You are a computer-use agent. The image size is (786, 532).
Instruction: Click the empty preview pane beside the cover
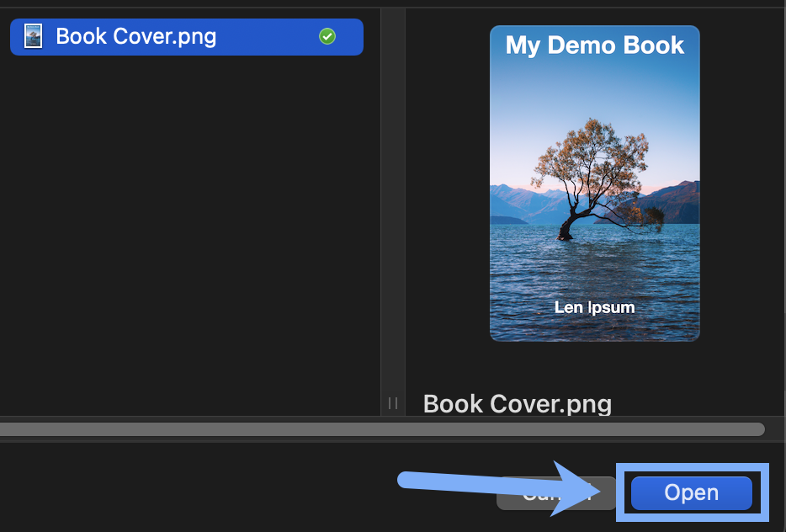741,210
